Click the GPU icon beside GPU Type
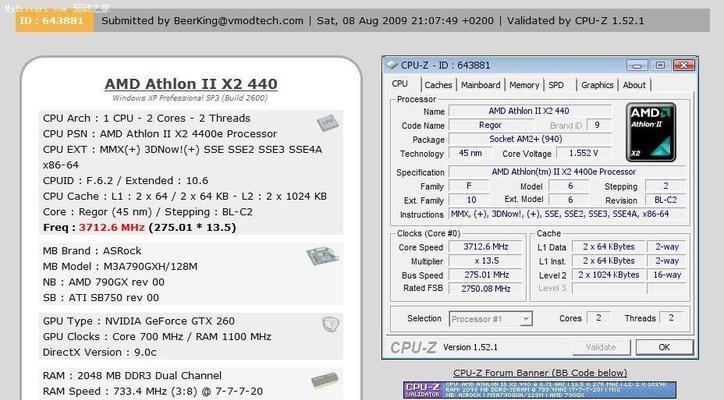724x400 pixels. 330,324
